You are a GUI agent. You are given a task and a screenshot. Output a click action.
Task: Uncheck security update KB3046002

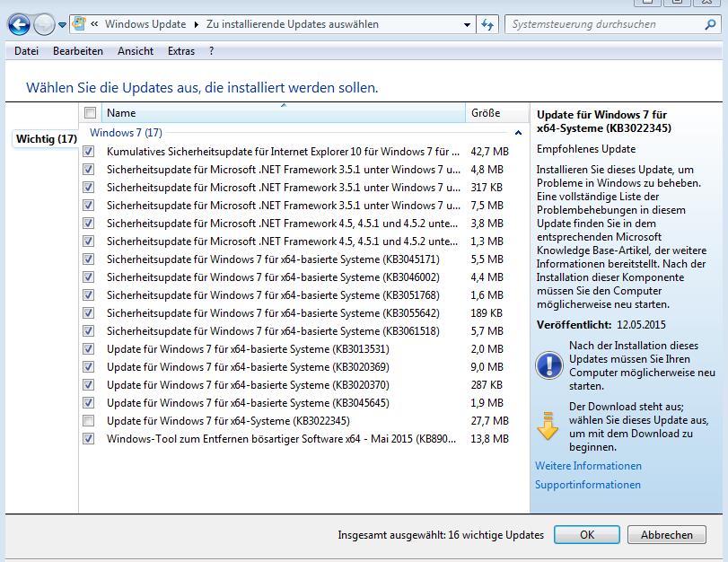point(88,277)
